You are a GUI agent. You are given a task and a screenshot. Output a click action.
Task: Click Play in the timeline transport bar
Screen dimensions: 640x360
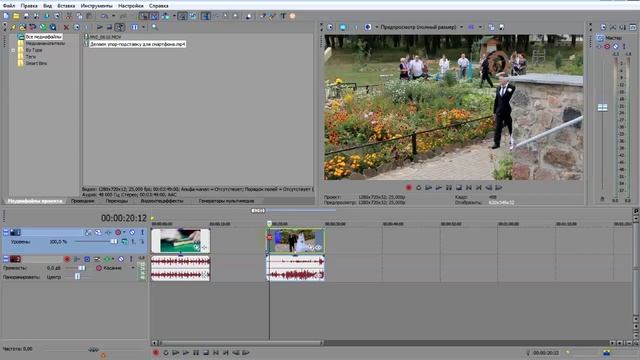186,353
